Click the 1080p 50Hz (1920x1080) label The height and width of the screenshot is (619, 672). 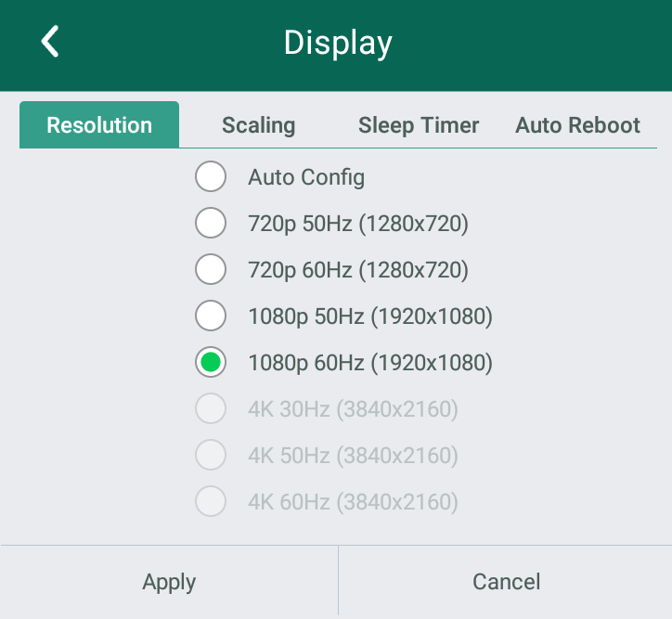click(370, 316)
